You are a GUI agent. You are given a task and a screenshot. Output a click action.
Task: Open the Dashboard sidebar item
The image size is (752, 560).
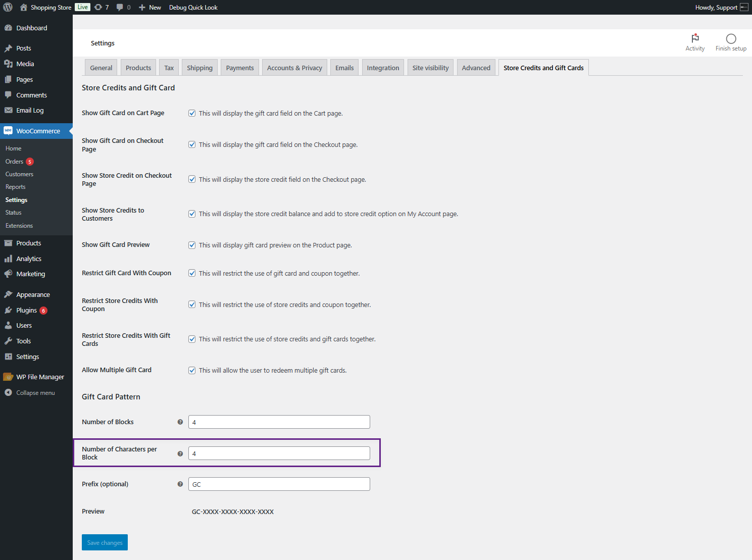click(36, 28)
